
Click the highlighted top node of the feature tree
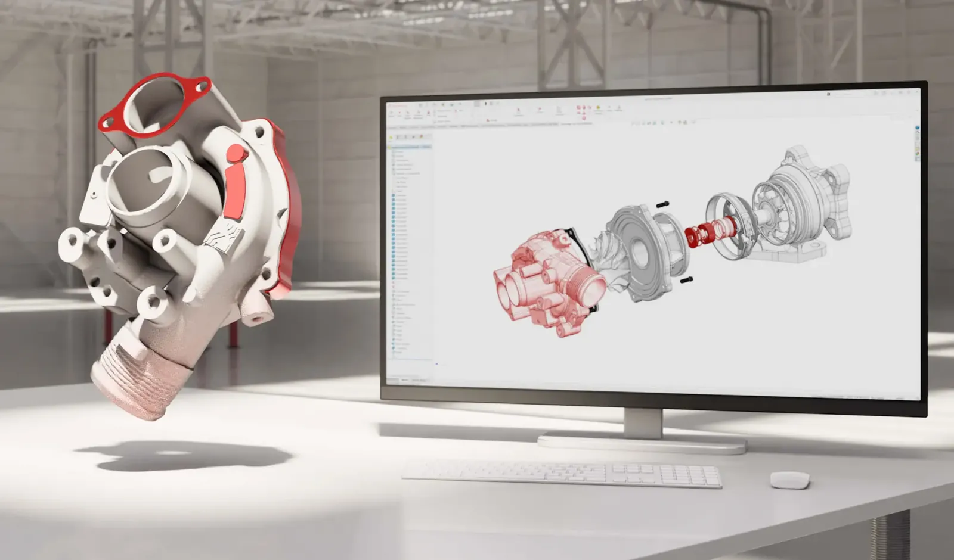[411, 146]
